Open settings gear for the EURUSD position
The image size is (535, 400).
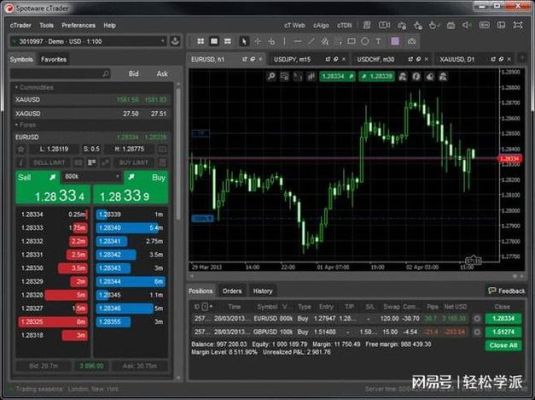pyautogui.click(x=477, y=318)
